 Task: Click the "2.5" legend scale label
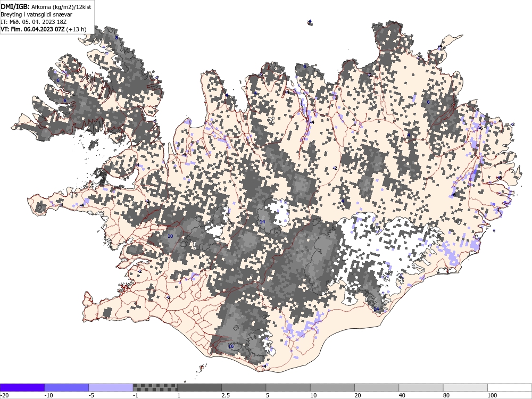(226, 396)
